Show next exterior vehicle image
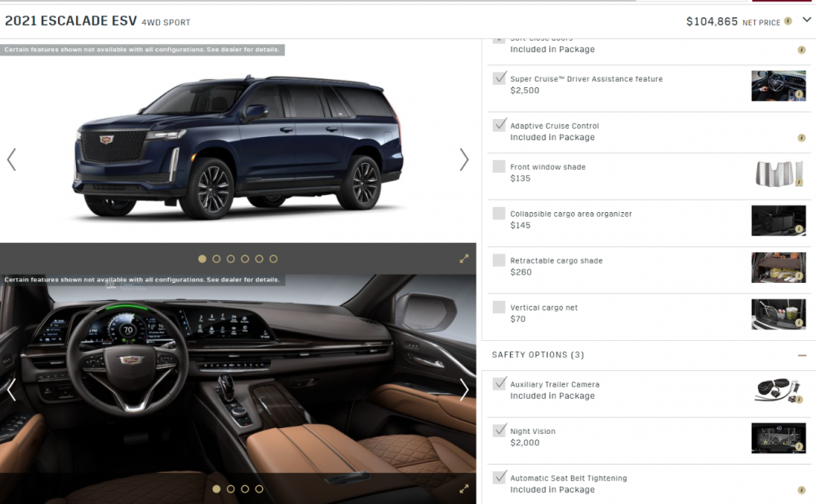Screen dimensions: 816x504 (463, 160)
